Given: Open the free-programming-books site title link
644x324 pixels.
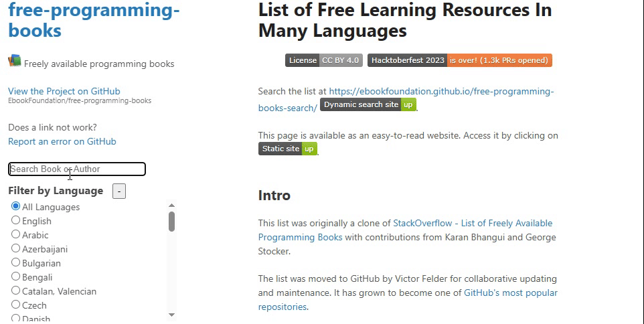Looking at the screenshot, I should 94,20.
